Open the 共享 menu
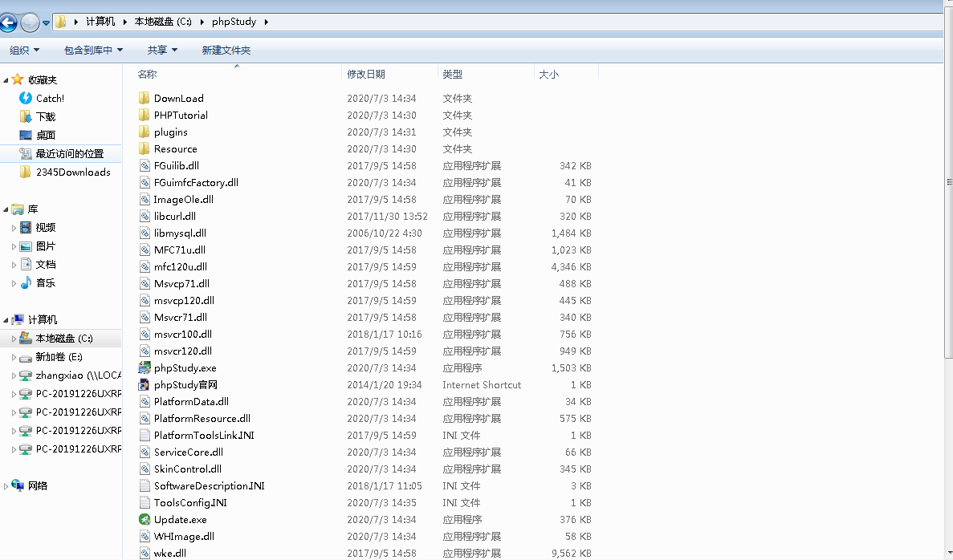The image size is (953, 560). (162, 50)
